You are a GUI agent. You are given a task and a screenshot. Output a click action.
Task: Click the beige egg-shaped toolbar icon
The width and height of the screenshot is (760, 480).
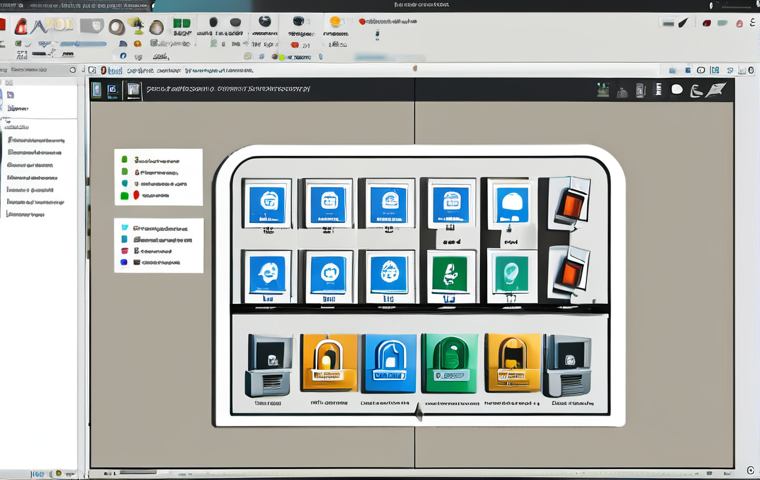click(156, 27)
